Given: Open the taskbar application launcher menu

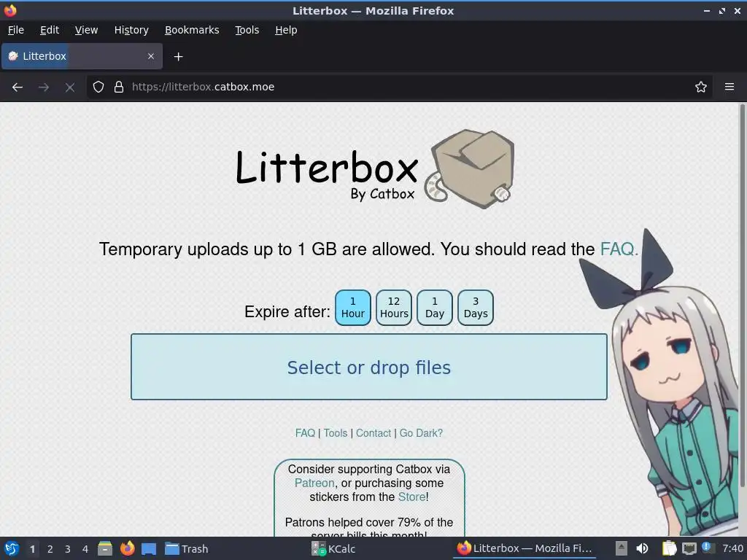Looking at the screenshot, I should tap(12, 548).
